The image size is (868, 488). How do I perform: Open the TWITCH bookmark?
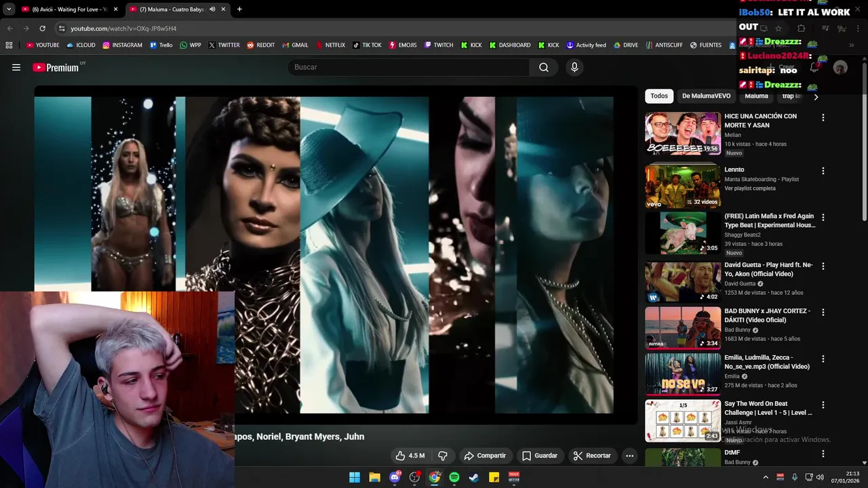pos(439,45)
